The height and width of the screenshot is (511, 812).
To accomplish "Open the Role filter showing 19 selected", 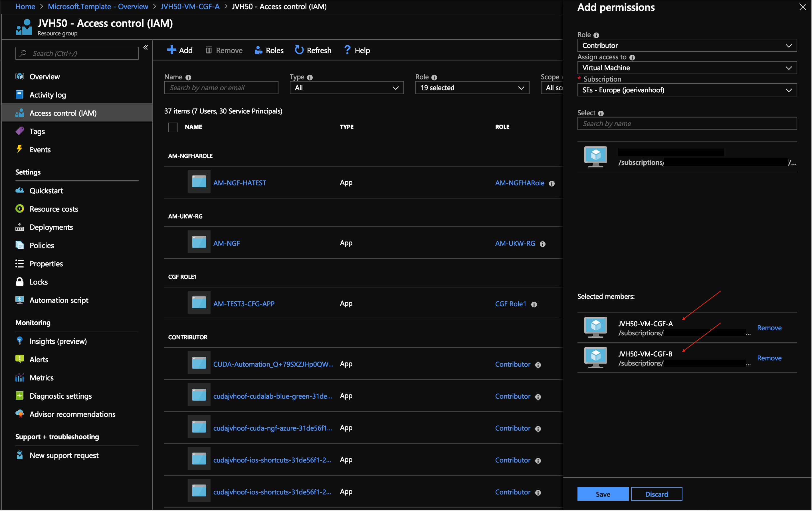I will coord(472,88).
